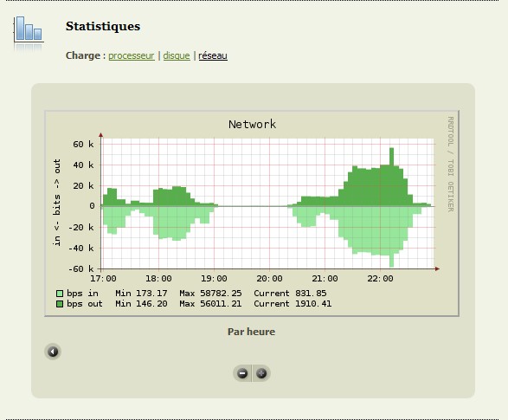Click the 60 k axis label
The height and width of the screenshot is (420, 508).
(83, 145)
